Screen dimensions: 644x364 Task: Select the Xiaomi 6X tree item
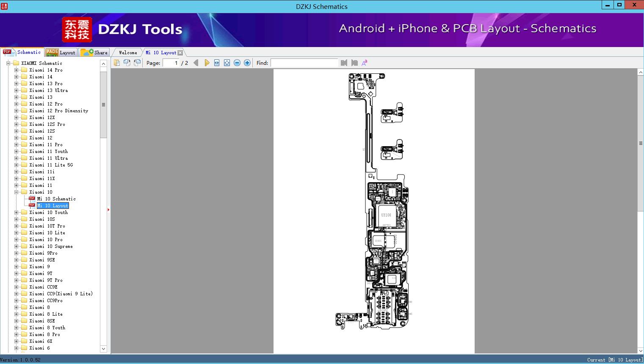(41, 341)
